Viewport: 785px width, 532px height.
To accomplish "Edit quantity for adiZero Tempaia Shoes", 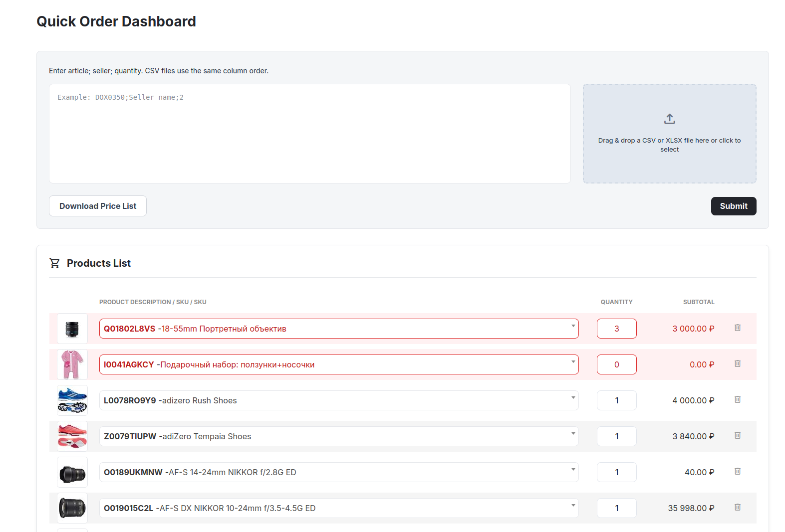I will 617,436.
